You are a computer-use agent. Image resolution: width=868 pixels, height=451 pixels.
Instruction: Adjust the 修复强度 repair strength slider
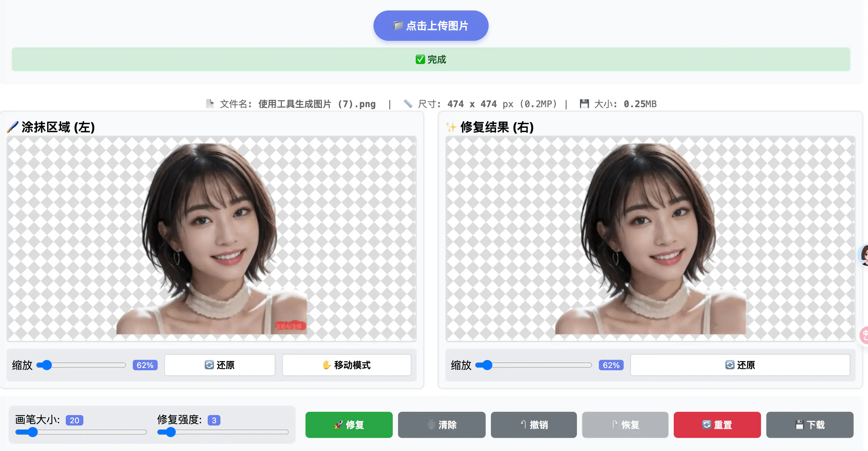pos(223,432)
